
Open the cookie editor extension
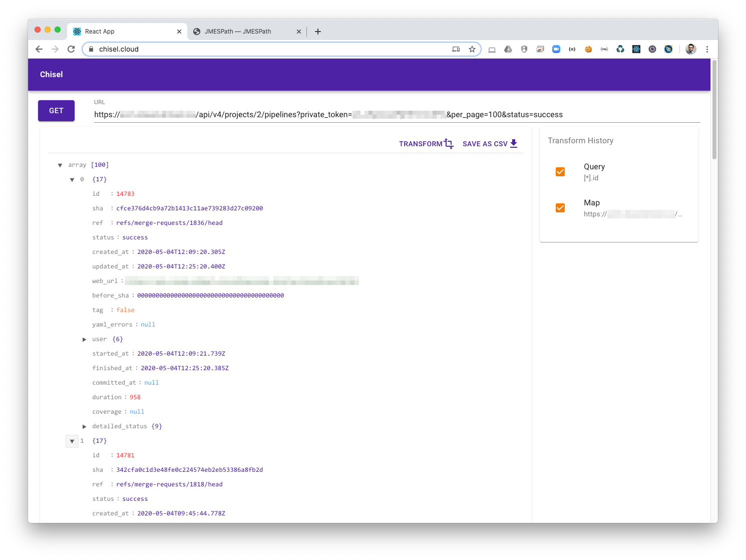coord(588,49)
